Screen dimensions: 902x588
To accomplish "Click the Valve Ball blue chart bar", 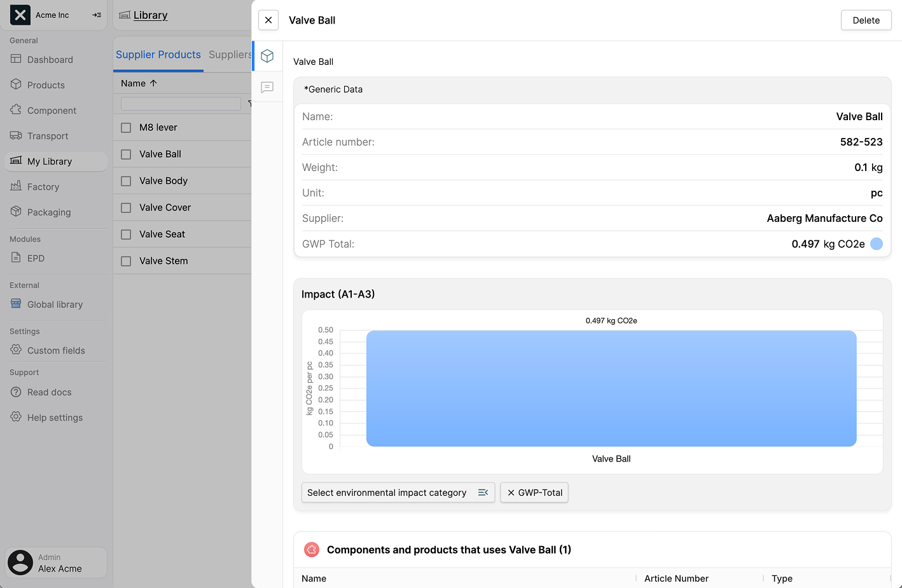I will pos(611,388).
